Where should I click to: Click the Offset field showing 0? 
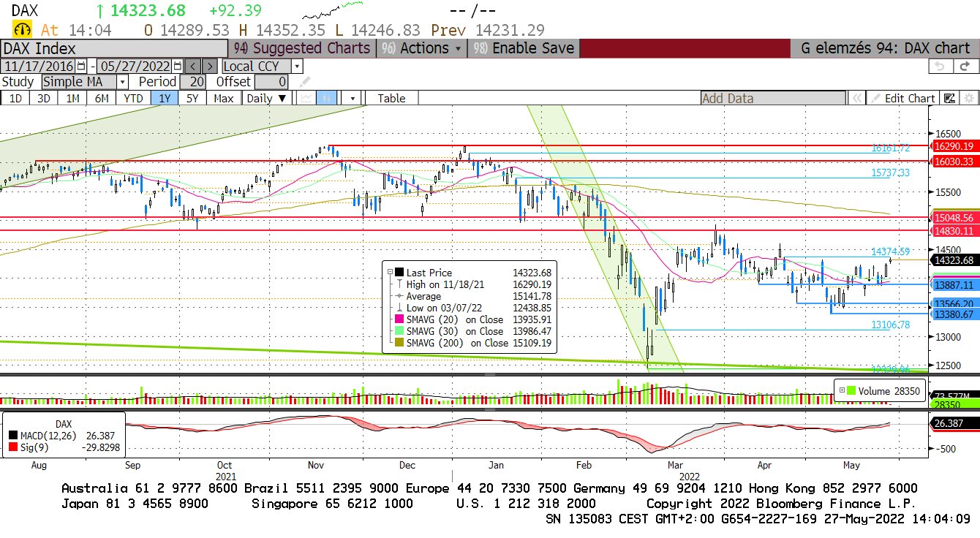click(x=271, y=82)
